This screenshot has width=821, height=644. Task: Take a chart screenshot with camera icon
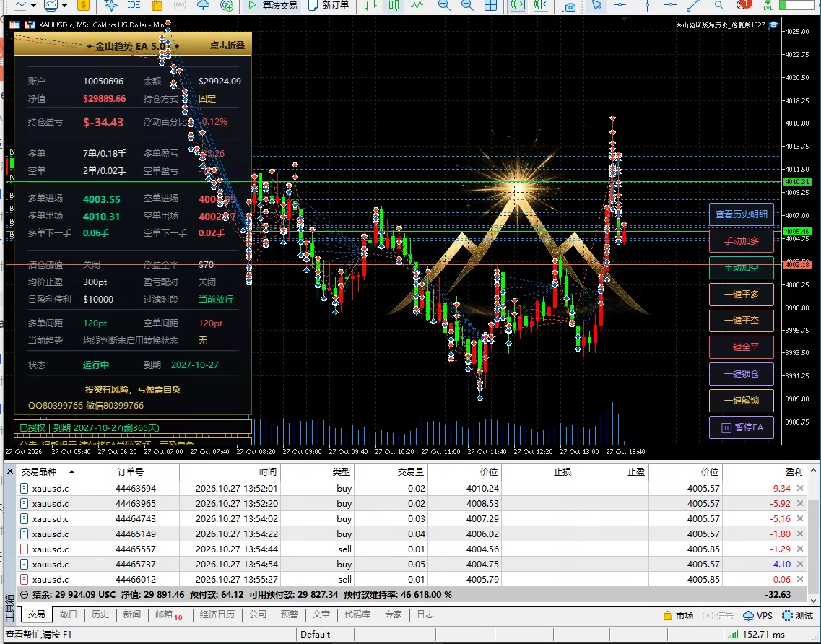[x=568, y=5]
